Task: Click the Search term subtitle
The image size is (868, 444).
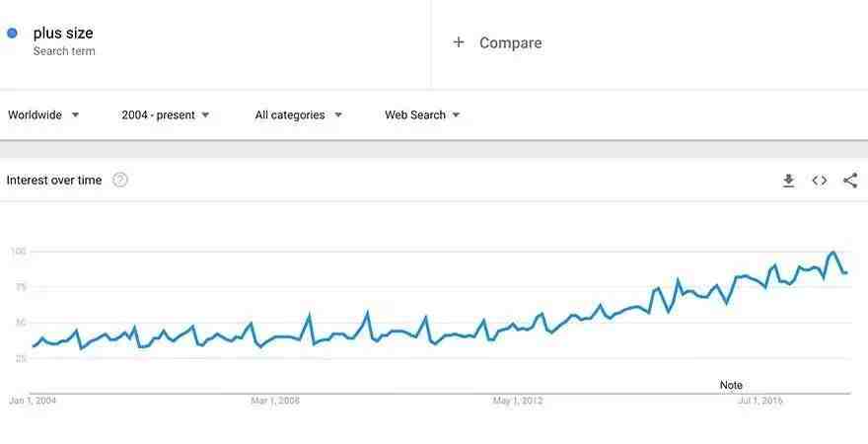Action: (x=64, y=51)
